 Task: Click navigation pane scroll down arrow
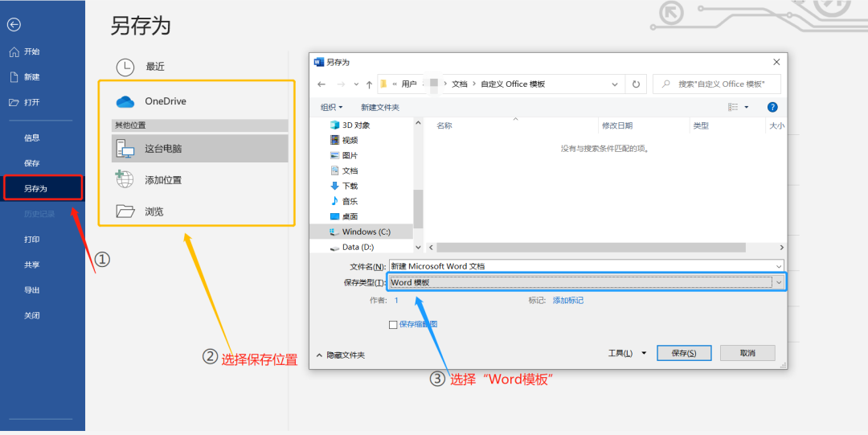tap(418, 247)
